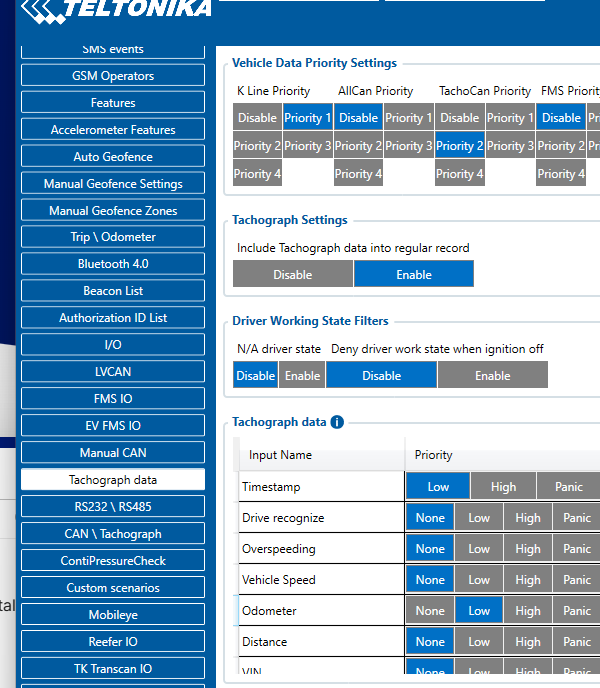Enable deny driver work state ignition off

(492, 375)
